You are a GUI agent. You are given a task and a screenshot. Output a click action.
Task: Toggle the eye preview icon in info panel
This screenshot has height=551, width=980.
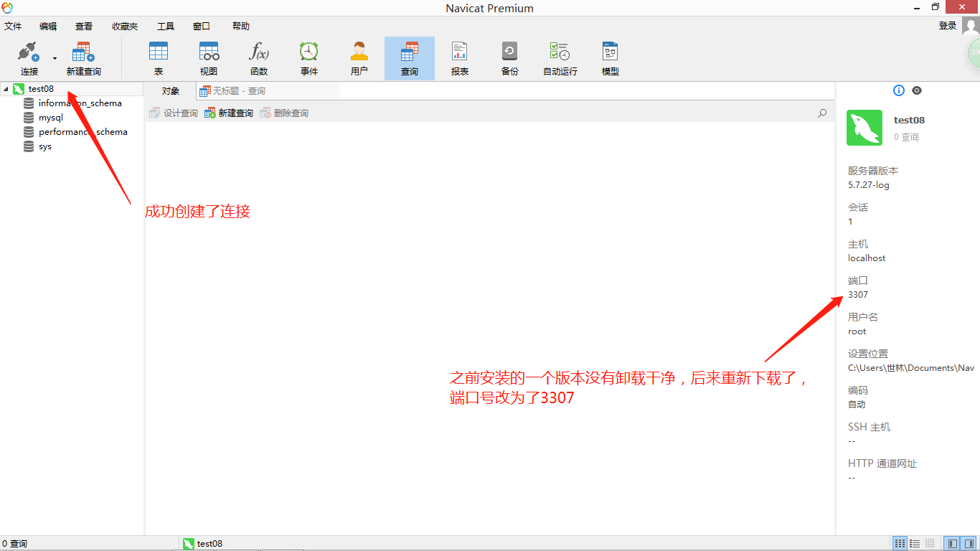pos(917,90)
